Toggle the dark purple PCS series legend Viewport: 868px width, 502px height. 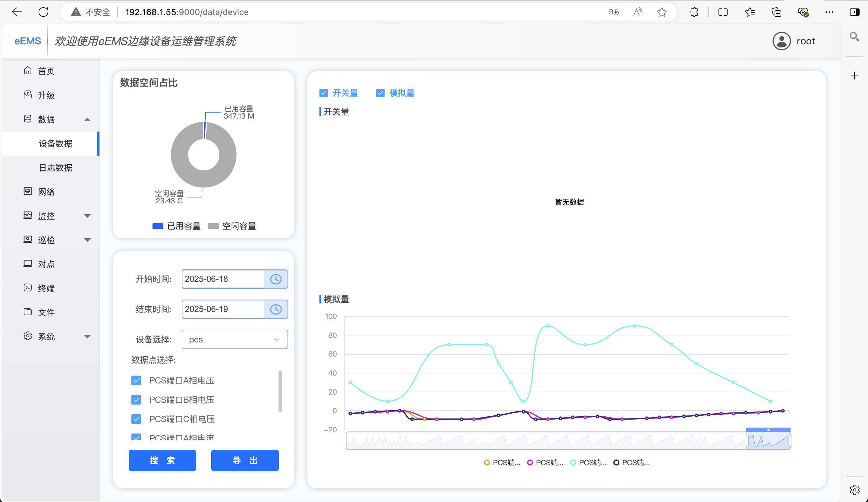pos(631,463)
